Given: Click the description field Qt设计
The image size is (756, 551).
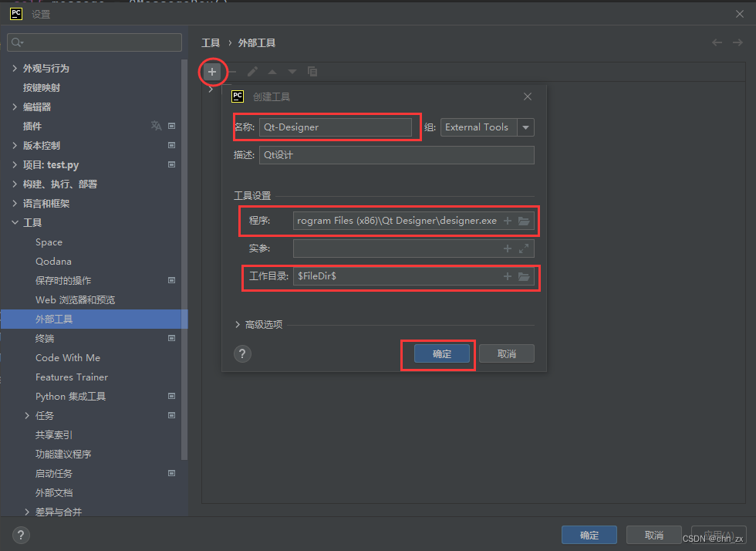Looking at the screenshot, I should click(x=397, y=155).
